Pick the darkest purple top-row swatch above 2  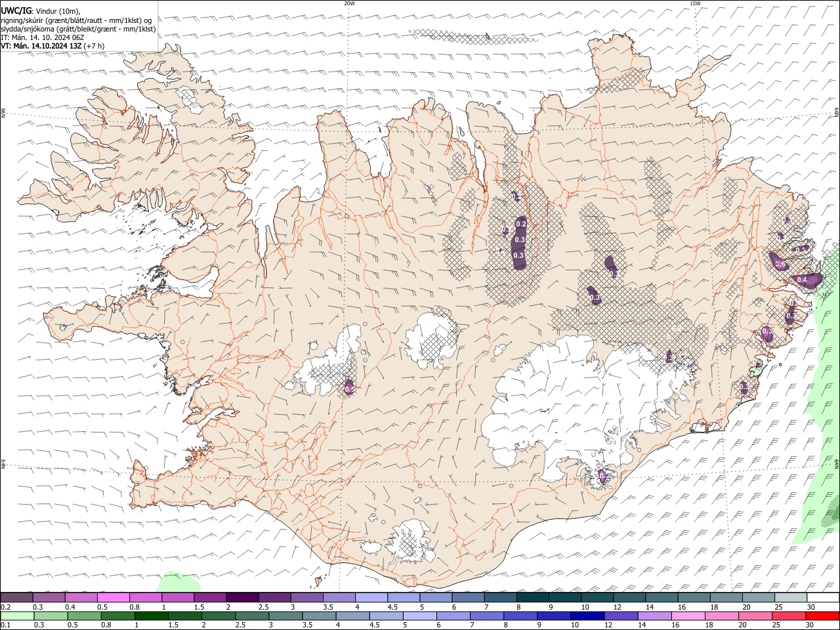click(x=242, y=597)
